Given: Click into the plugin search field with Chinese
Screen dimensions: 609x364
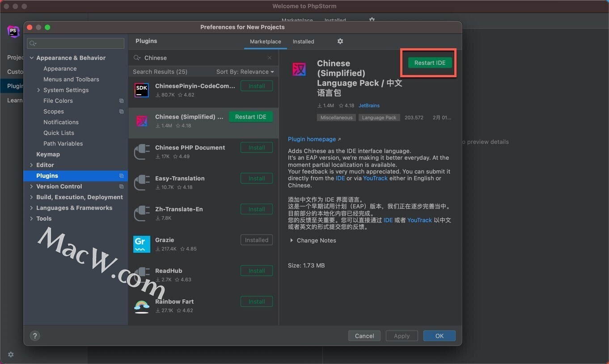Looking at the screenshot, I should (x=203, y=58).
